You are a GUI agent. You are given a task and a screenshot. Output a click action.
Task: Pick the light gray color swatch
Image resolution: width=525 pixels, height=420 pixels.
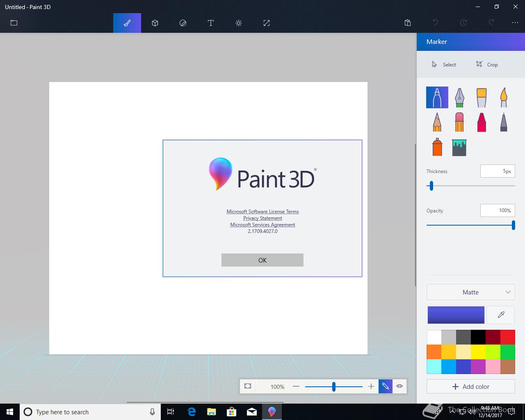point(449,337)
